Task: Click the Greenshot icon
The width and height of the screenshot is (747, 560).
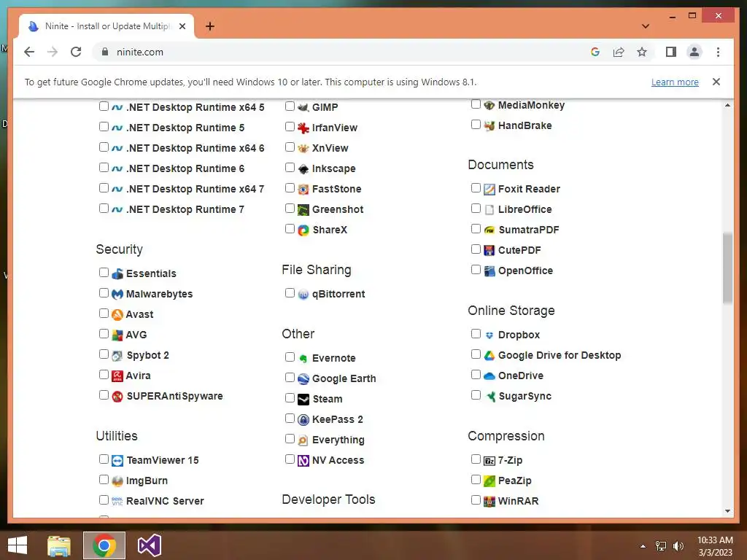Action: 303,209
